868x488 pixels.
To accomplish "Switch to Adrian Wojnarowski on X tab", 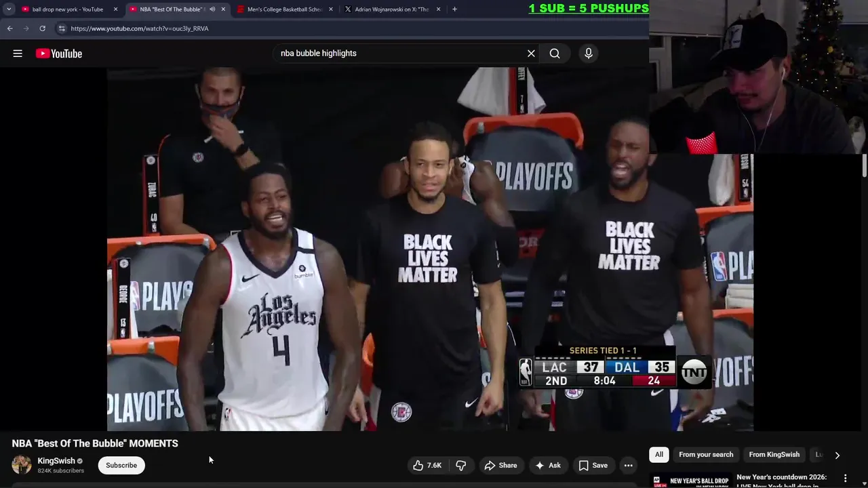I will (x=392, y=9).
